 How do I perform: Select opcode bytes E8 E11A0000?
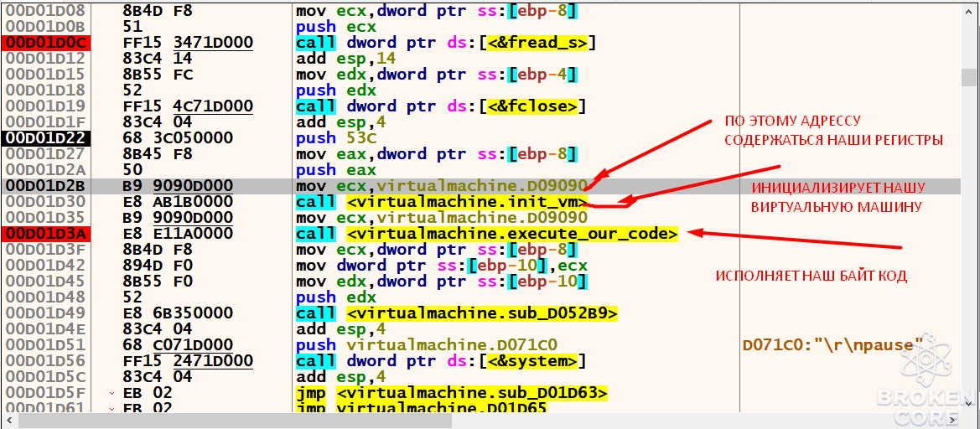click(x=179, y=234)
